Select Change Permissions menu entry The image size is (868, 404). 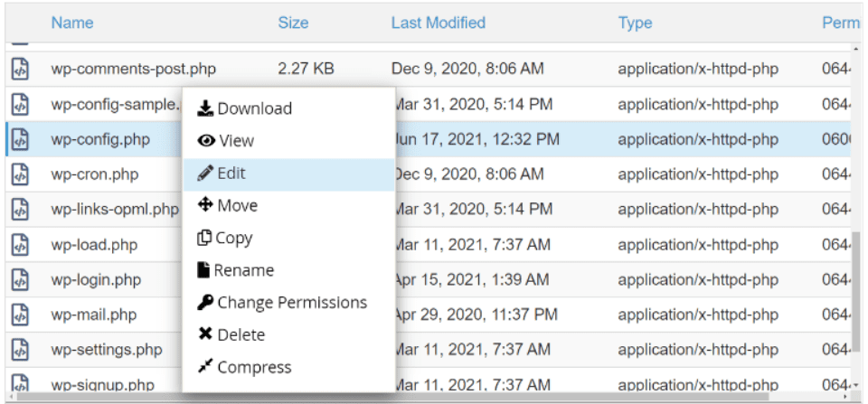(x=292, y=303)
